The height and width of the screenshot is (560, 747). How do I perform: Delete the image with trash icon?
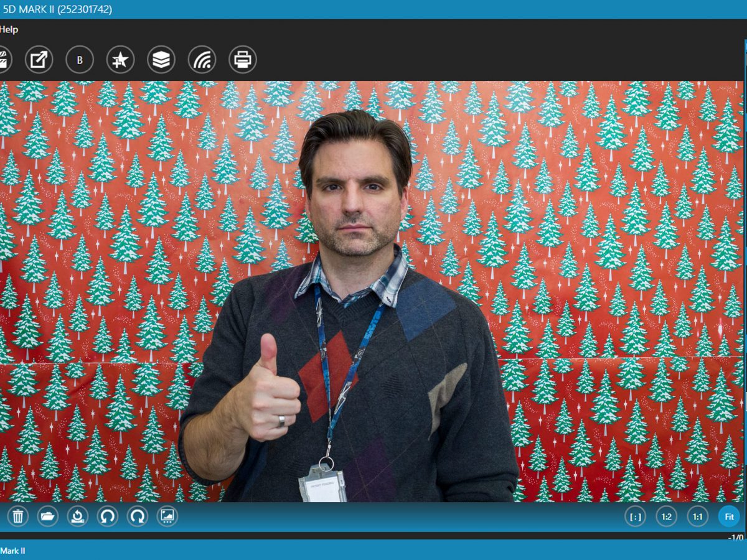point(17,516)
